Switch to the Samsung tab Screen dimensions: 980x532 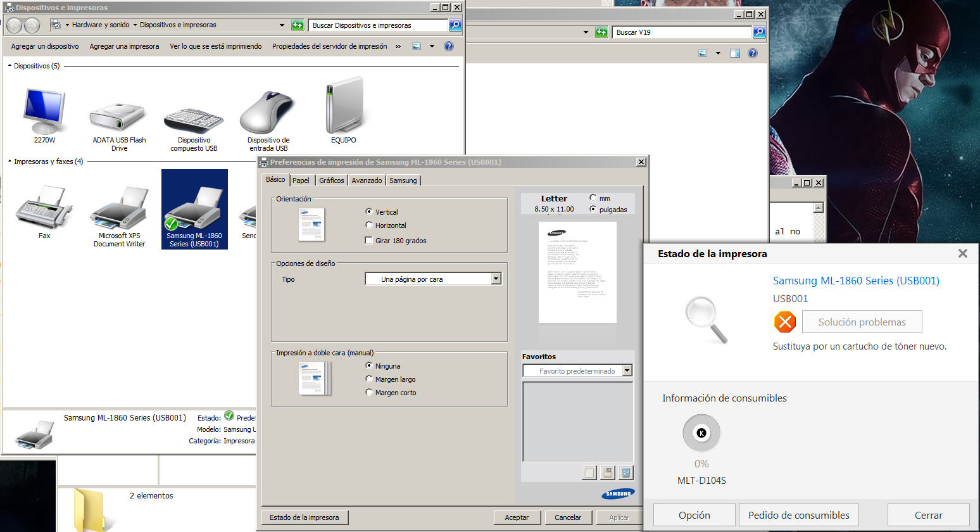point(403,180)
